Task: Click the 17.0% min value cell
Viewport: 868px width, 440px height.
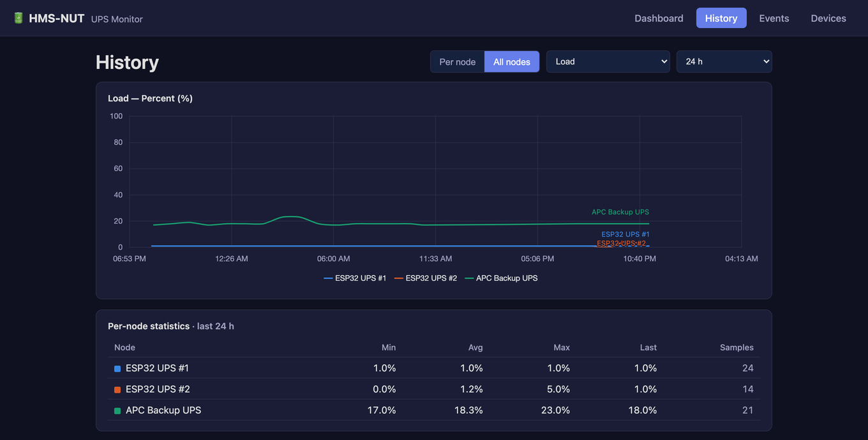Action: [382, 410]
